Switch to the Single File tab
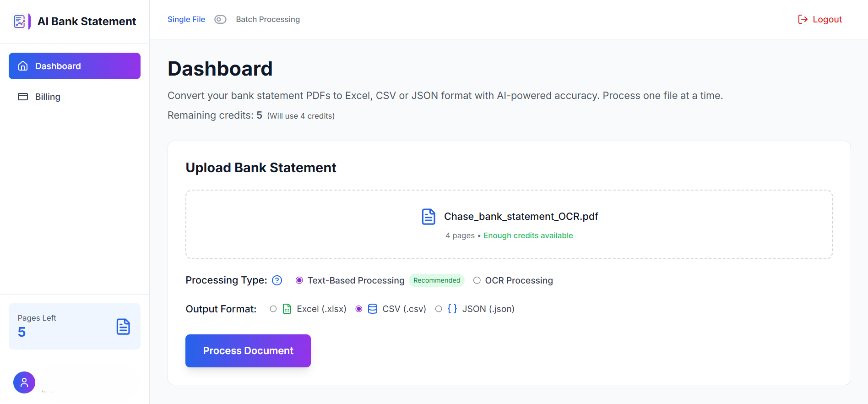Screen dimensions: 868x404 (186, 19)
